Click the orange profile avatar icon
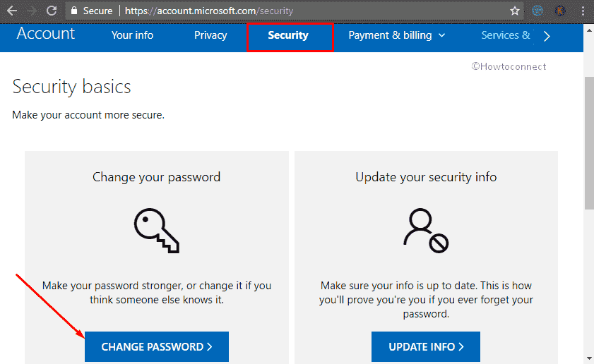Image resolution: width=594 pixels, height=364 pixels. 560,11
